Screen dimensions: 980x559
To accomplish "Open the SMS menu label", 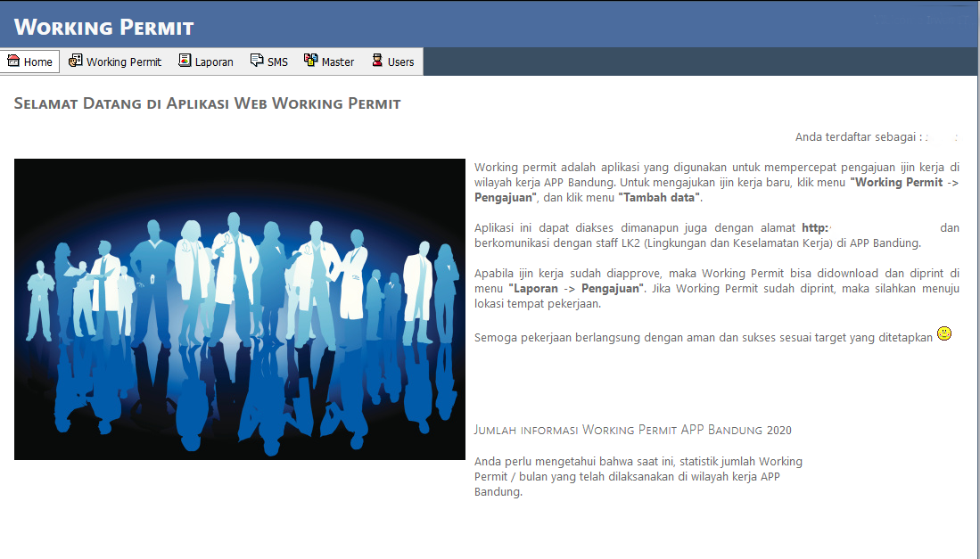I will [x=277, y=62].
